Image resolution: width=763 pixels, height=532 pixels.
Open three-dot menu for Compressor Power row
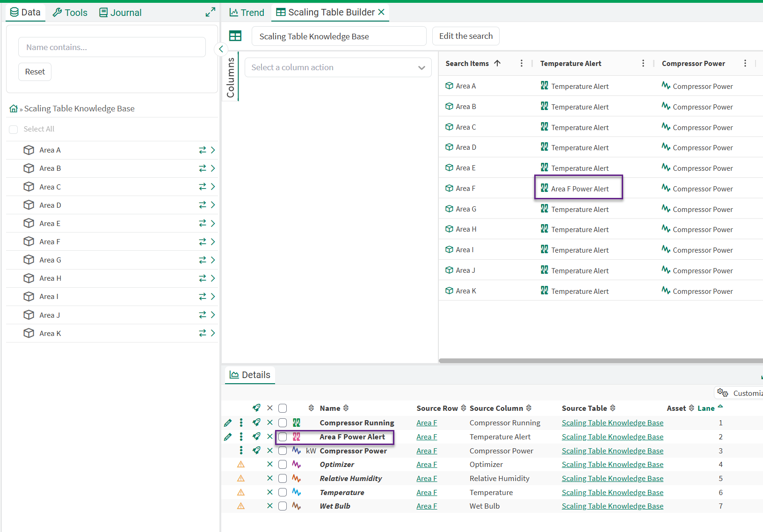tap(241, 451)
